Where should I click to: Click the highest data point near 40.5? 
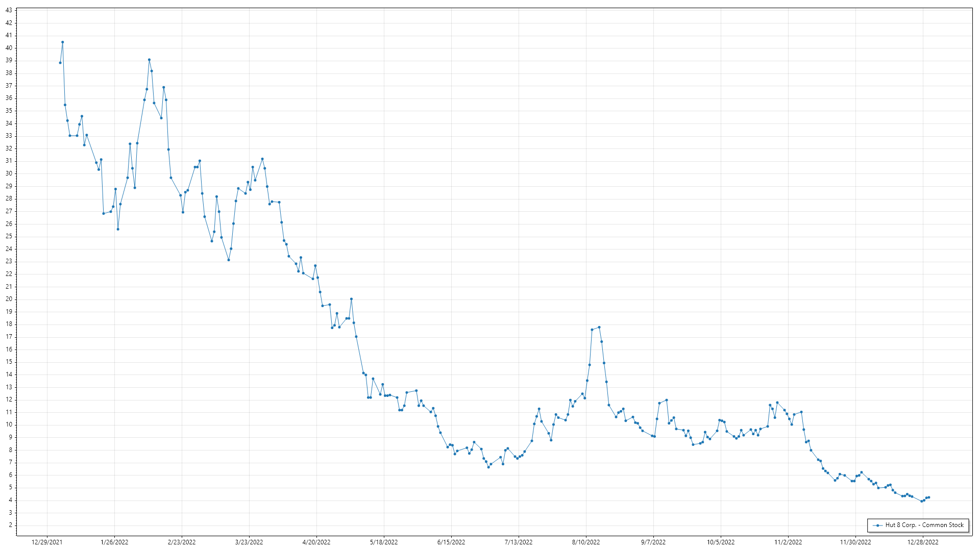(62, 42)
